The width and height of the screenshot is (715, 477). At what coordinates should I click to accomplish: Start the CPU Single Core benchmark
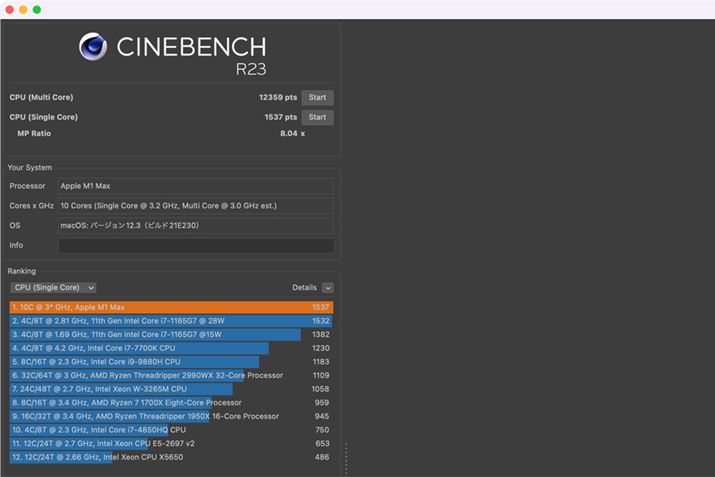pyautogui.click(x=317, y=117)
